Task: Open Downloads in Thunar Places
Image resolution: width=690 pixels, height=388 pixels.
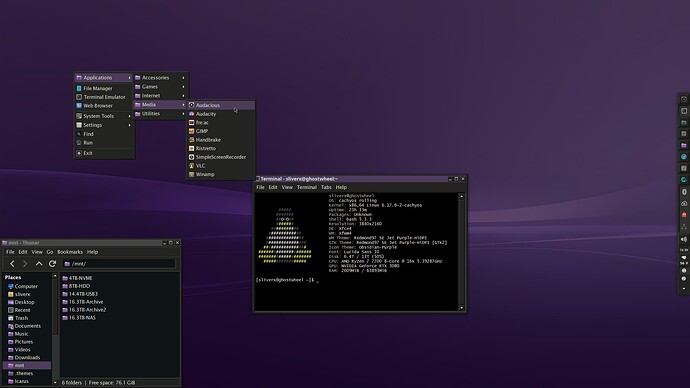Action: pyautogui.click(x=26, y=358)
